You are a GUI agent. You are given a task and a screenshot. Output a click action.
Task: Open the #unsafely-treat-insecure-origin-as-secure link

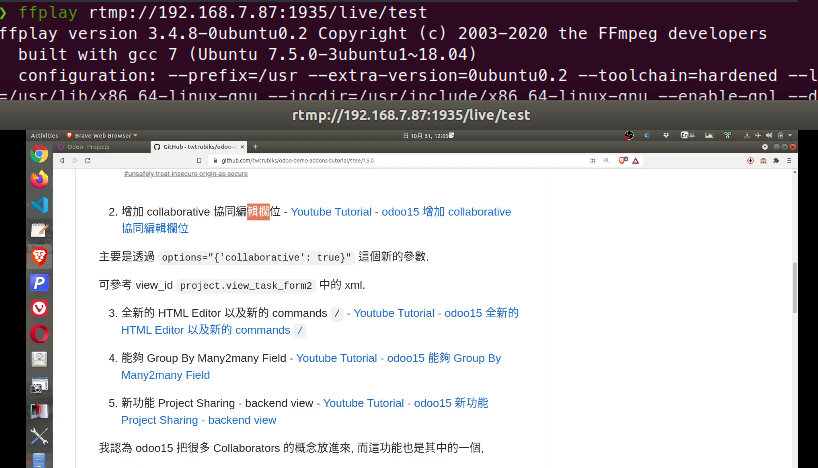click(186, 173)
